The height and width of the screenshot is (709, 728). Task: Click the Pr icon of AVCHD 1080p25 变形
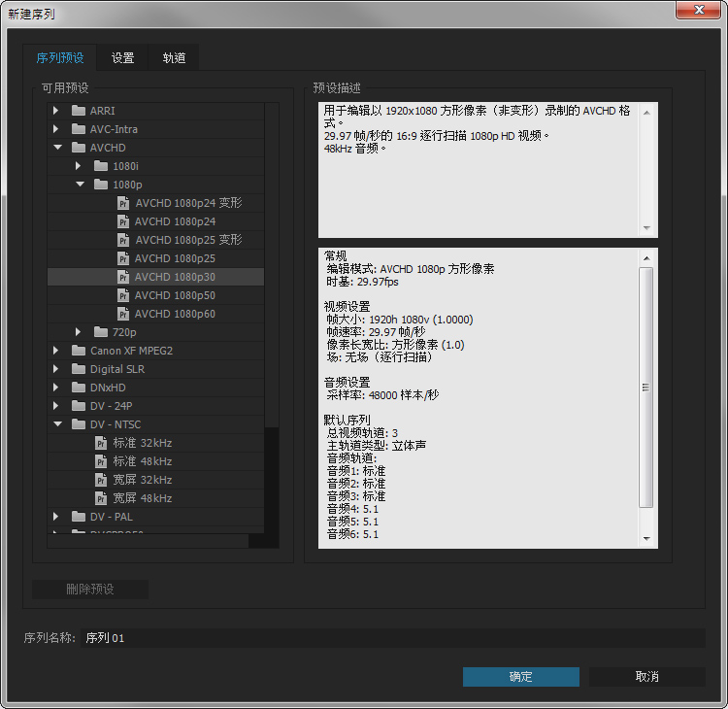click(123, 240)
